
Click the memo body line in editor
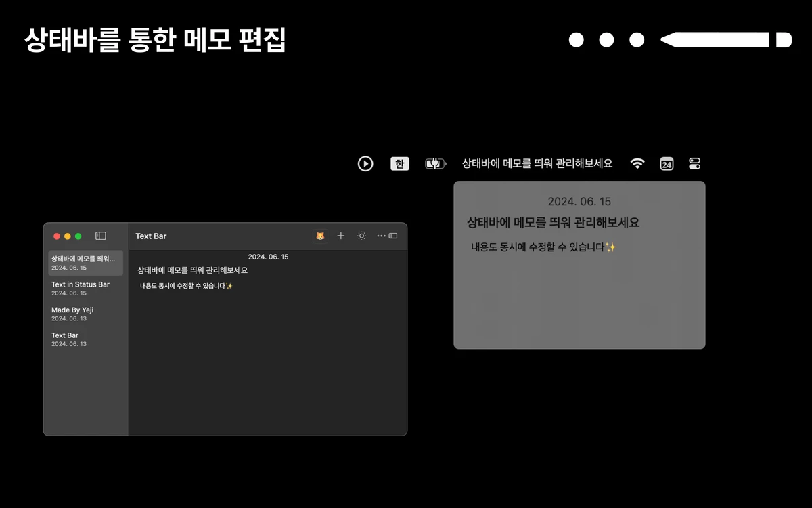pyautogui.click(x=186, y=286)
